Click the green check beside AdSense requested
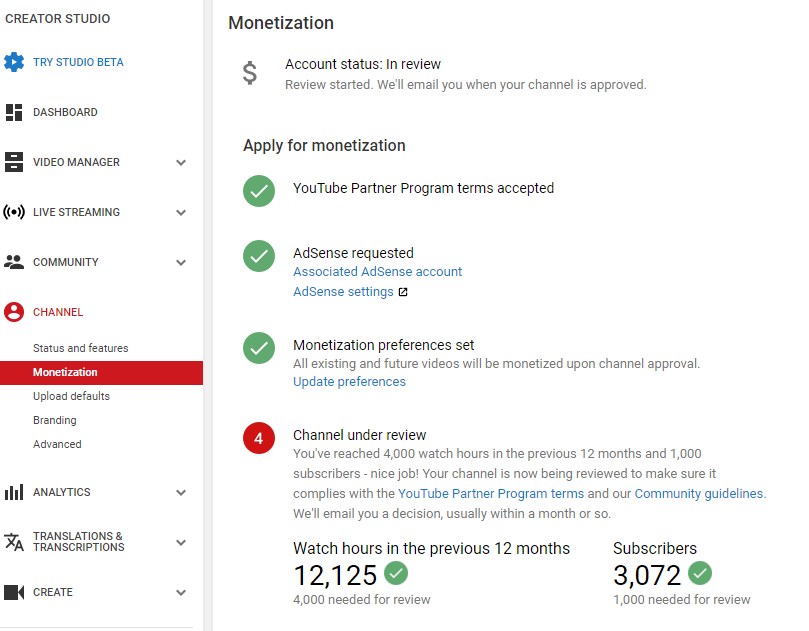The image size is (809, 631). (259, 256)
